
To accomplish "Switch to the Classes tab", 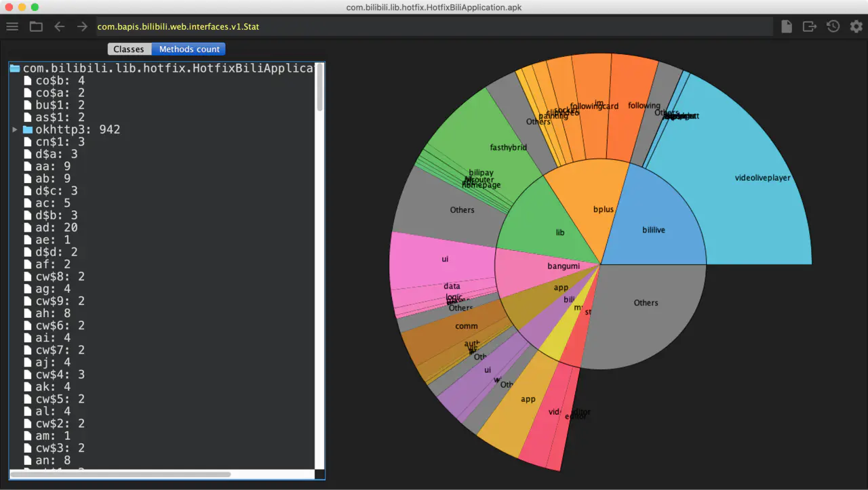I will (x=129, y=49).
